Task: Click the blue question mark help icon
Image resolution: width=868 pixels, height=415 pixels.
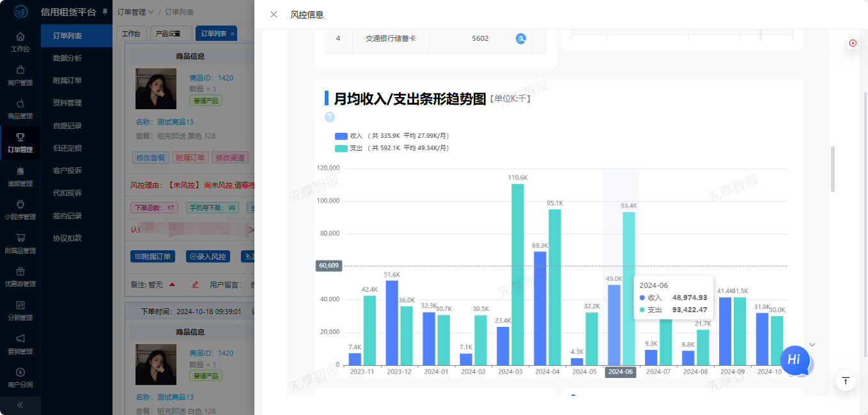Action: (330, 117)
